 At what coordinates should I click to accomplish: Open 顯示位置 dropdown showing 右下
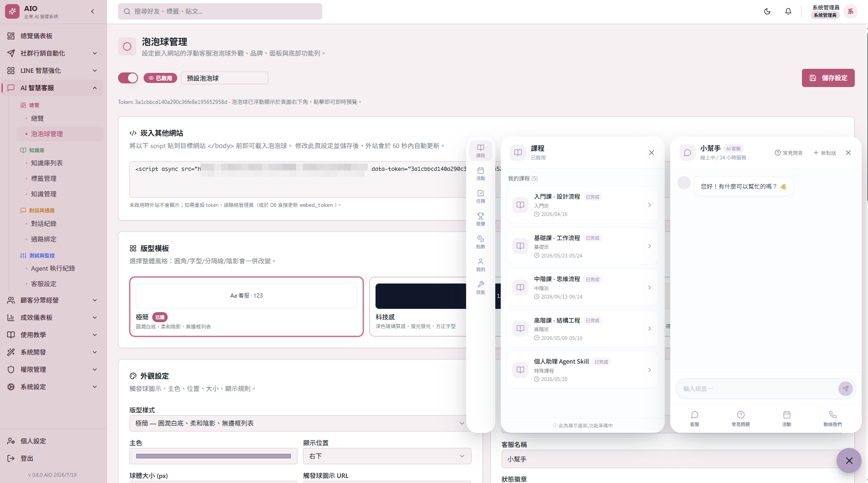[387, 456]
